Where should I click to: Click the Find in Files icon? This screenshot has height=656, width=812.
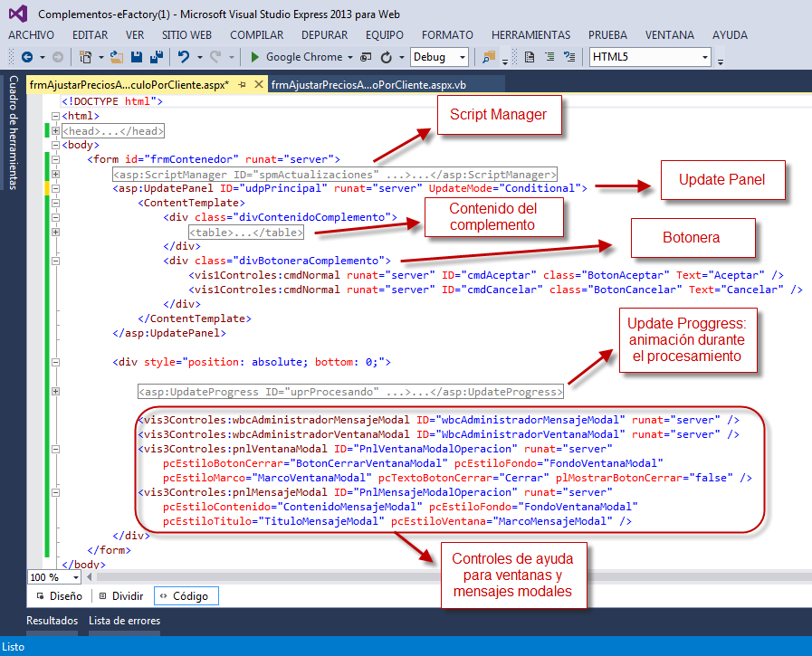click(490, 57)
